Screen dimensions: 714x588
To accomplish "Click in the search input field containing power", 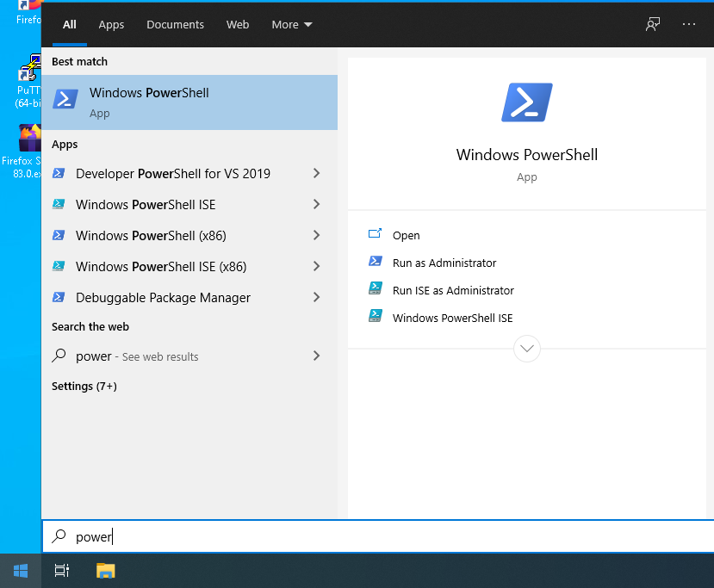I will pos(378,536).
